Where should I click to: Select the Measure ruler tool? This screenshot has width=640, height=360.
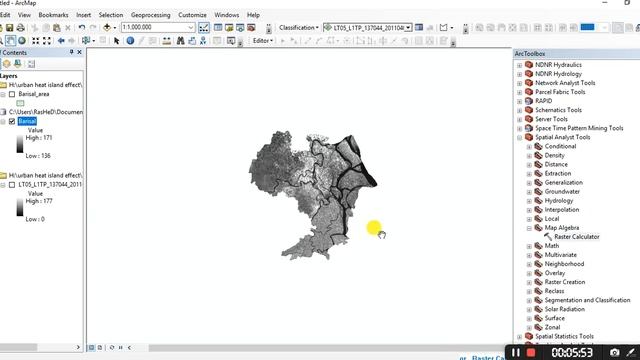pyautogui.click(x=167, y=41)
